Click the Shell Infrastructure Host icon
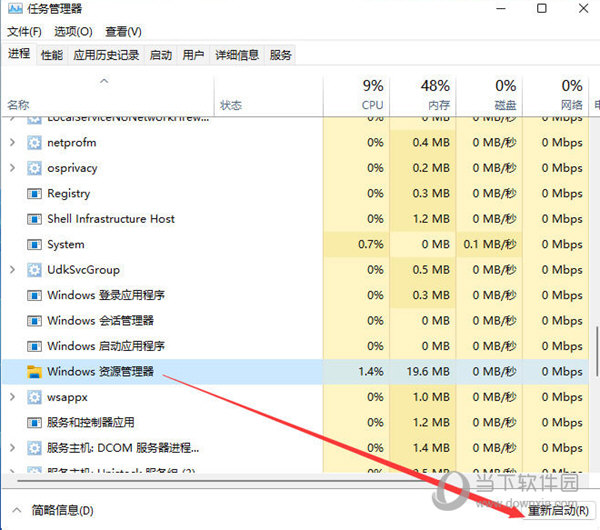This screenshot has width=600, height=530. [x=34, y=219]
